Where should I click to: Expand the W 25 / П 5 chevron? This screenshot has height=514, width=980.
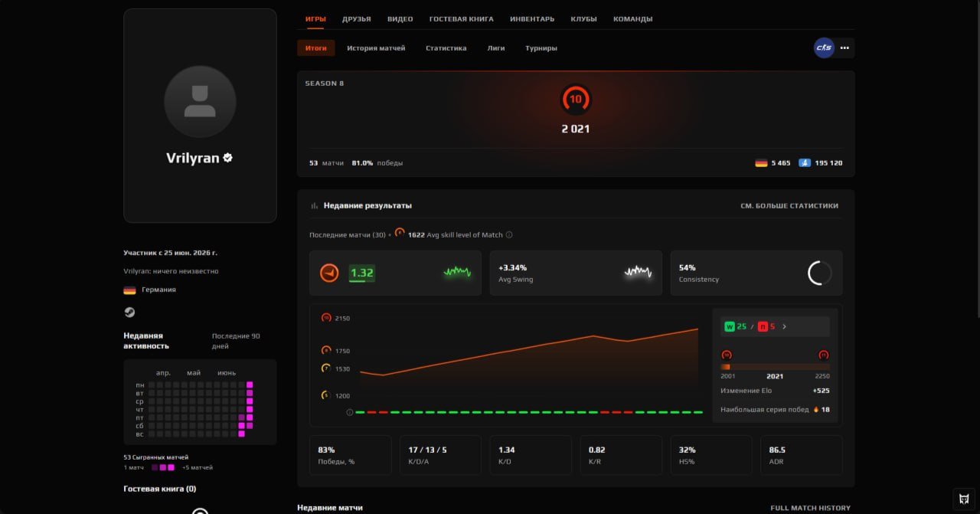point(784,326)
